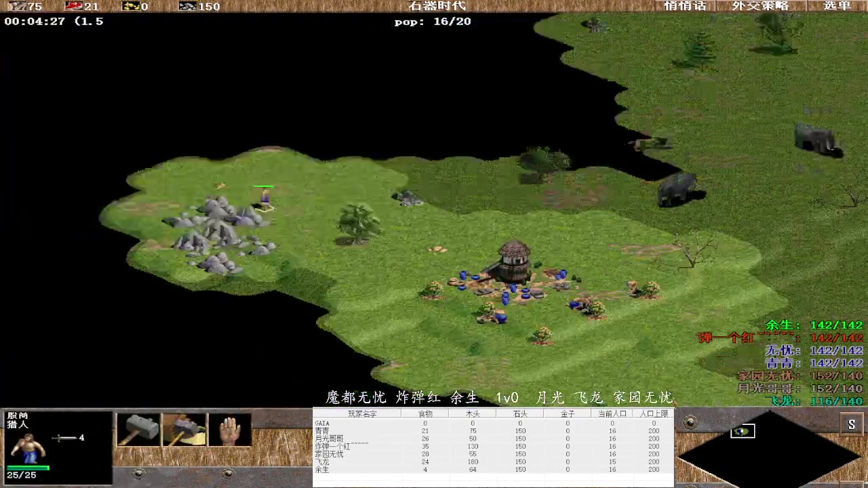Viewport: 868px width, 488px height.
Task: Click 月光哥哥 score 152/140 entry
Action: click(x=800, y=388)
